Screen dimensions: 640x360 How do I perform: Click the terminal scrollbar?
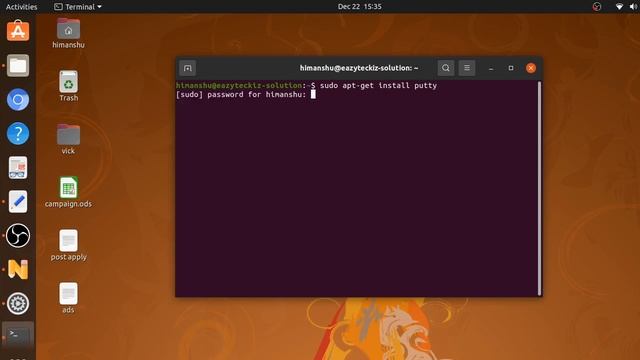[540, 188]
